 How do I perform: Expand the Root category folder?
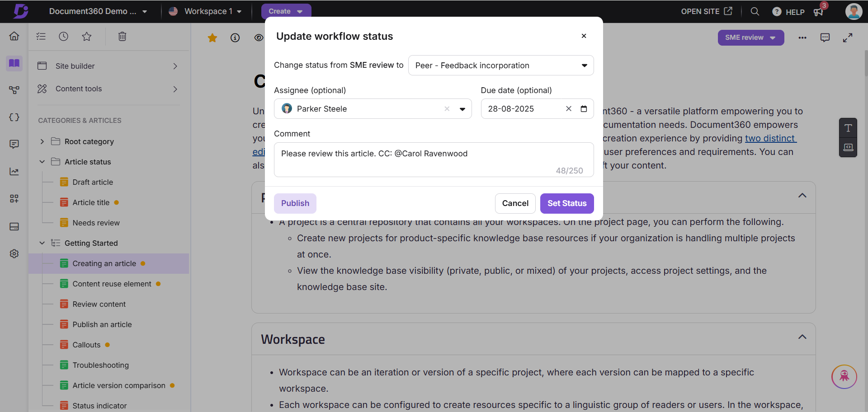click(x=42, y=141)
